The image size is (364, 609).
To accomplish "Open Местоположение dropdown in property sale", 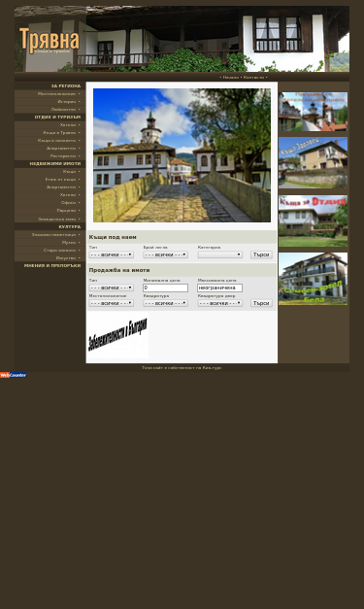I will point(112,303).
